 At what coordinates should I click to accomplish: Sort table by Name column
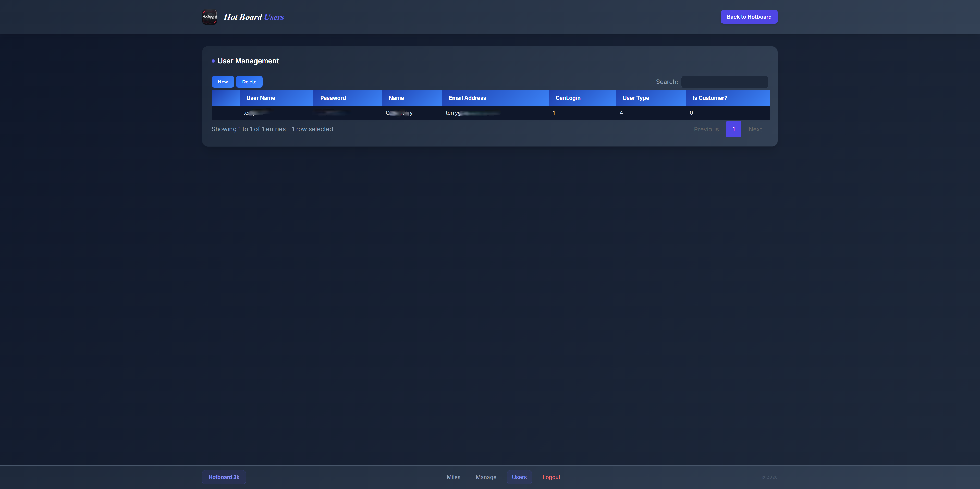(396, 98)
